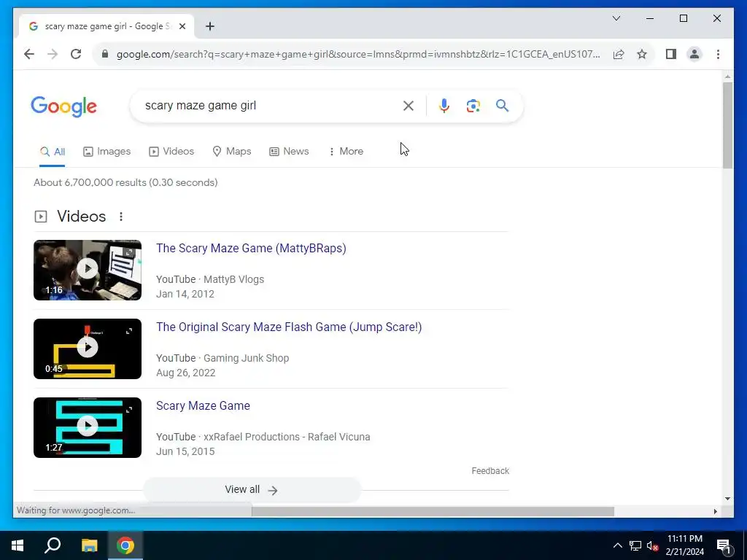Close the scary maze game girl tab
747x560 pixels.
(x=182, y=26)
